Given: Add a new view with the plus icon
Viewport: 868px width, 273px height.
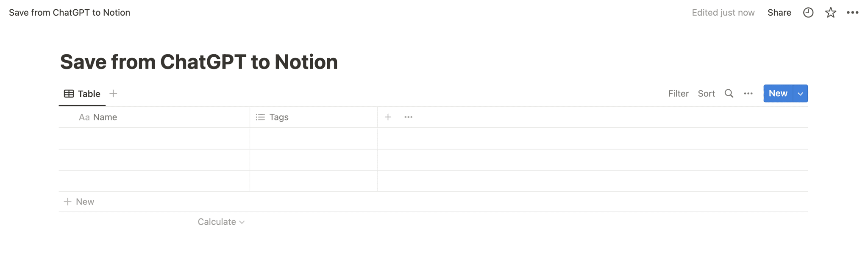Looking at the screenshot, I should tap(113, 93).
